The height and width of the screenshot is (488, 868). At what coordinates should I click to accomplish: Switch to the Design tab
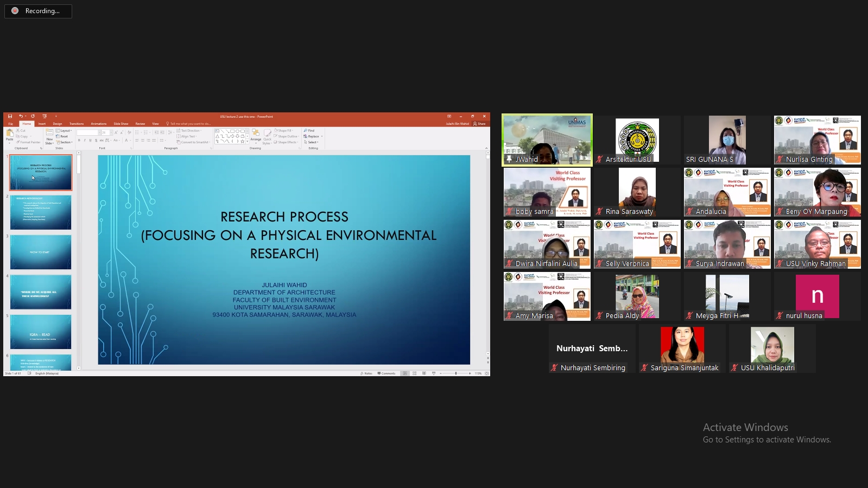[58, 124]
